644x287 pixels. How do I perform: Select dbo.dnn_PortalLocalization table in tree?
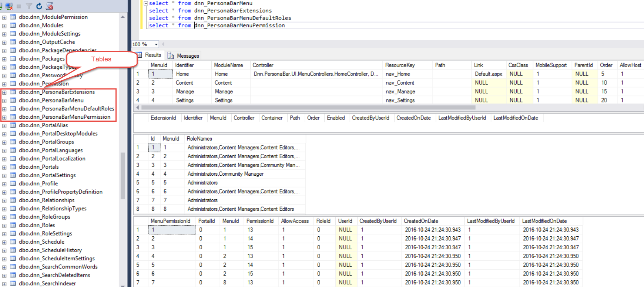pyautogui.click(x=52, y=158)
